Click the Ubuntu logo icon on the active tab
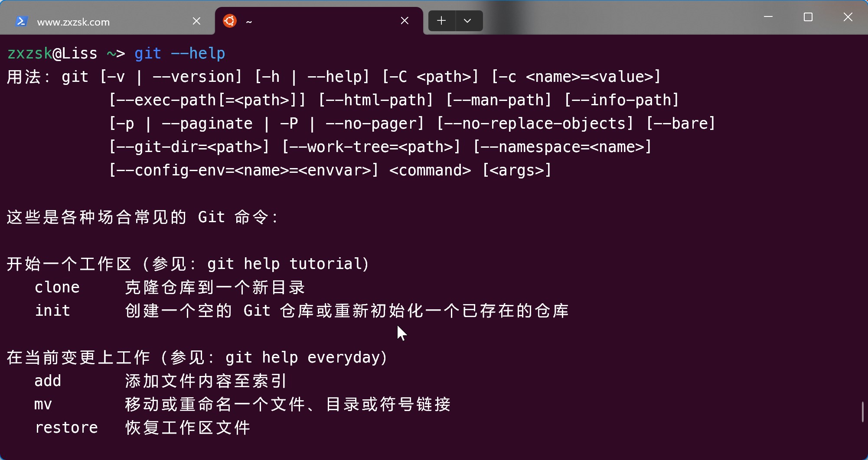 [x=230, y=21]
